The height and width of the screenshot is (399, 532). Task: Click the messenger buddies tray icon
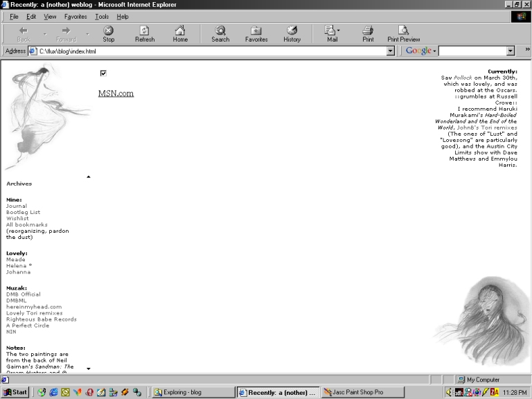468,392
